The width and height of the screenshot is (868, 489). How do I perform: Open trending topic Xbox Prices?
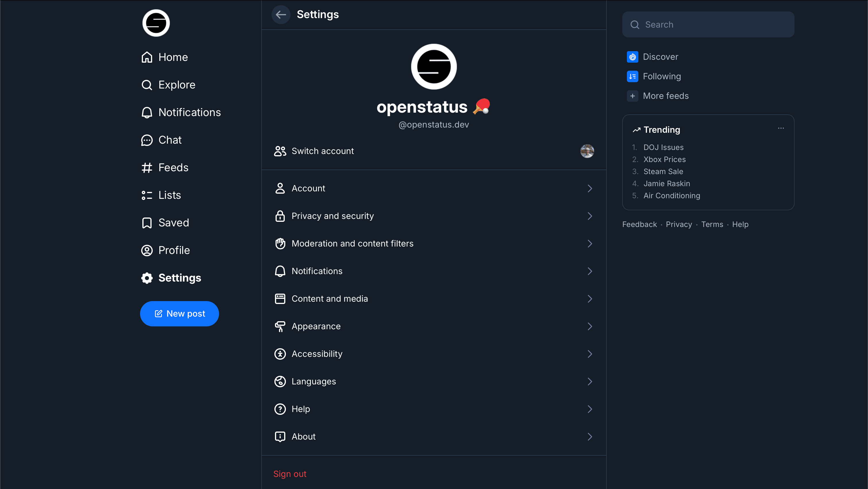tap(664, 159)
